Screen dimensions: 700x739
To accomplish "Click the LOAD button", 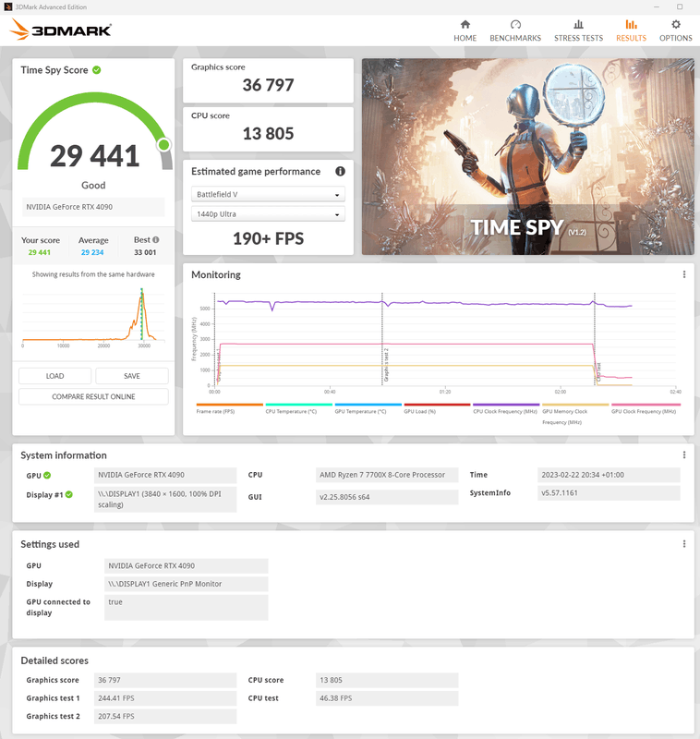I will pos(55,376).
